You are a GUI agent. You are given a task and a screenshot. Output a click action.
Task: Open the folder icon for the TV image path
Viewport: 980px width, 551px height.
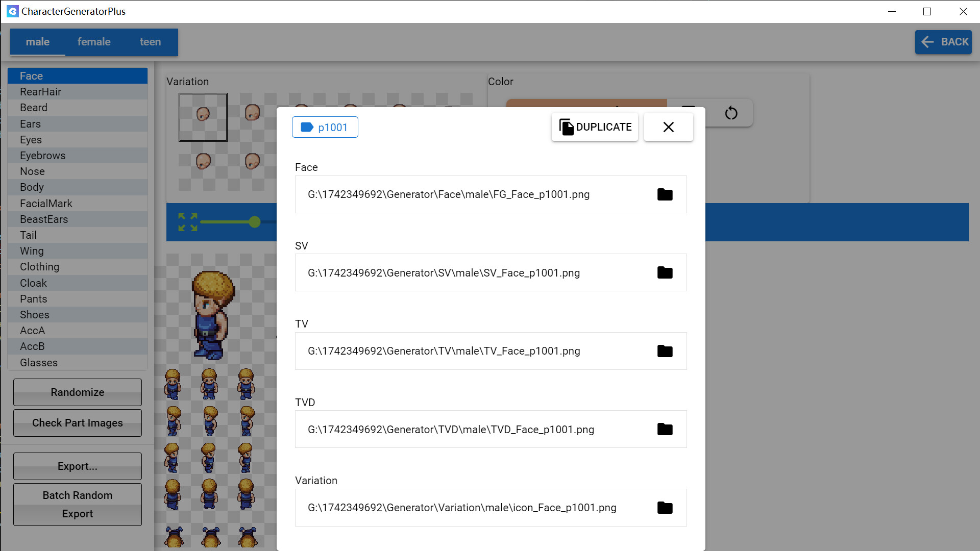pyautogui.click(x=665, y=351)
